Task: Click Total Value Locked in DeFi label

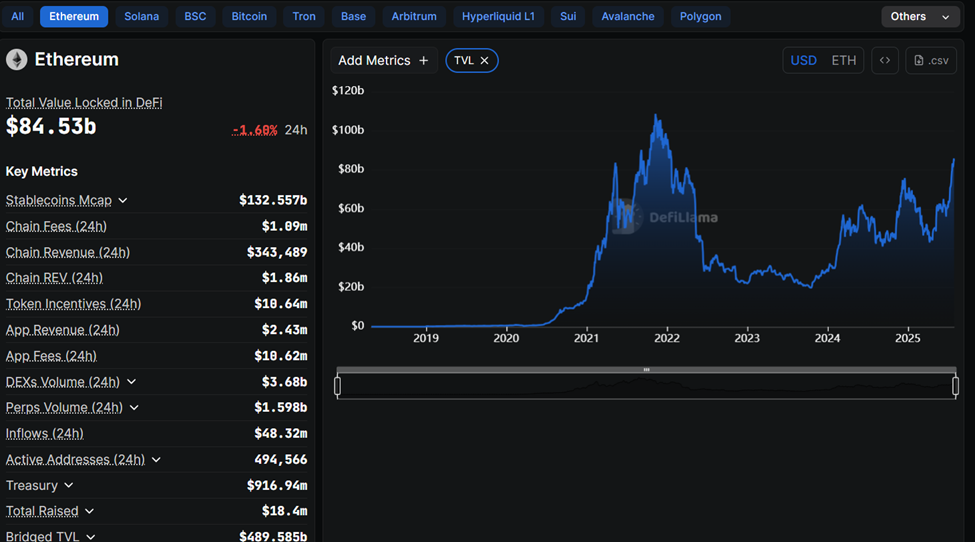Action: (84, 103)
